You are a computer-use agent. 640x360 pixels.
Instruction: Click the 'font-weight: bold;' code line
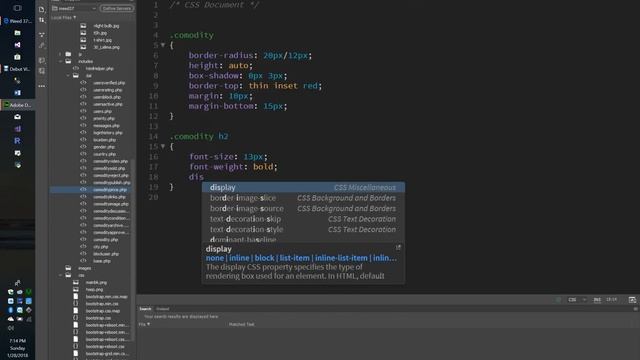pyautogui.click(x=233, y=167)
